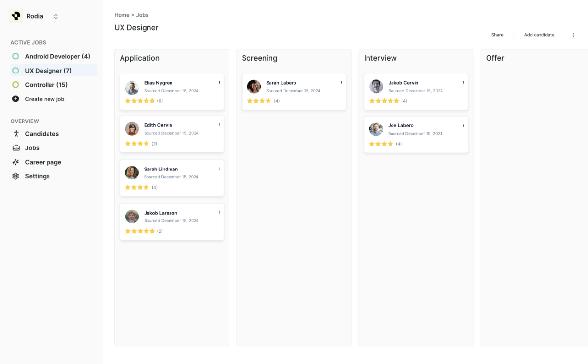
Task: Open Jakob Larsson card options menu
Action: click(x=219, y=213)
